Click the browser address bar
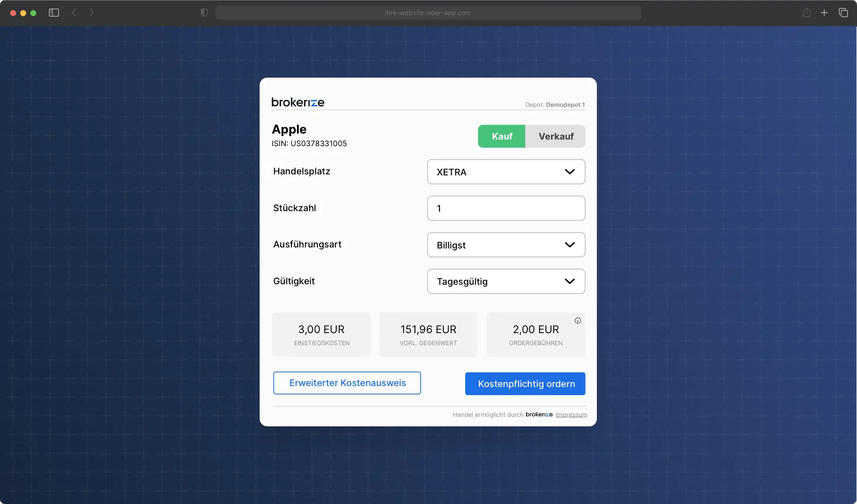 click(x=428, y=13)
